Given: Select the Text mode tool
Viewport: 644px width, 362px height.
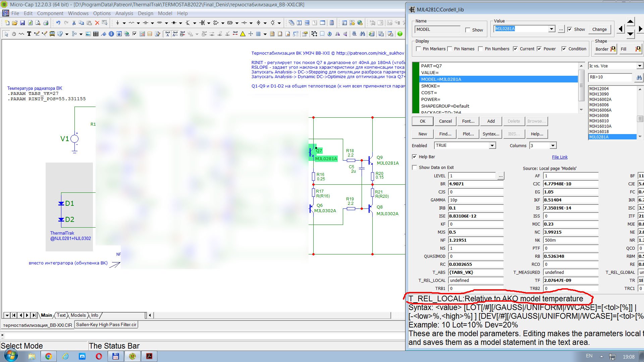Looking at the screenshot, I should pyautogui.click(x=29, y=34).
